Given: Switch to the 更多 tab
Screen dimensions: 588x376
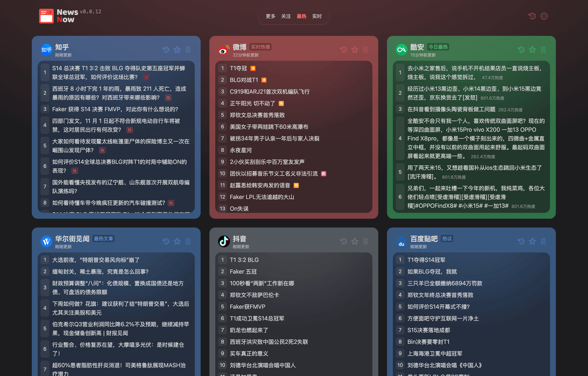Looking at the screenshot, I should [x=271, y=16].
